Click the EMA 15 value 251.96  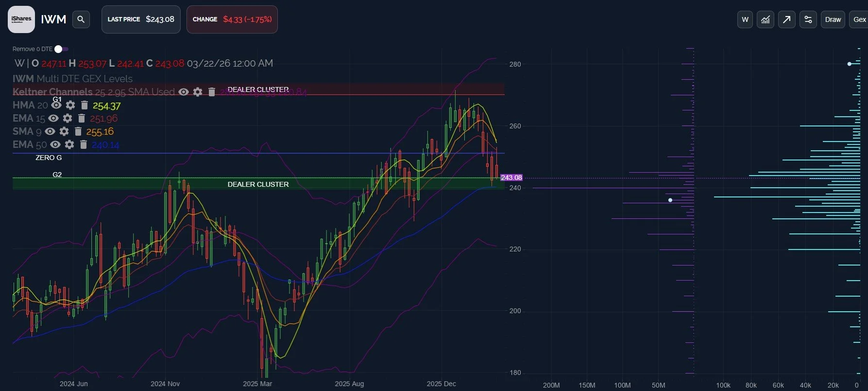tap(103, 119)
